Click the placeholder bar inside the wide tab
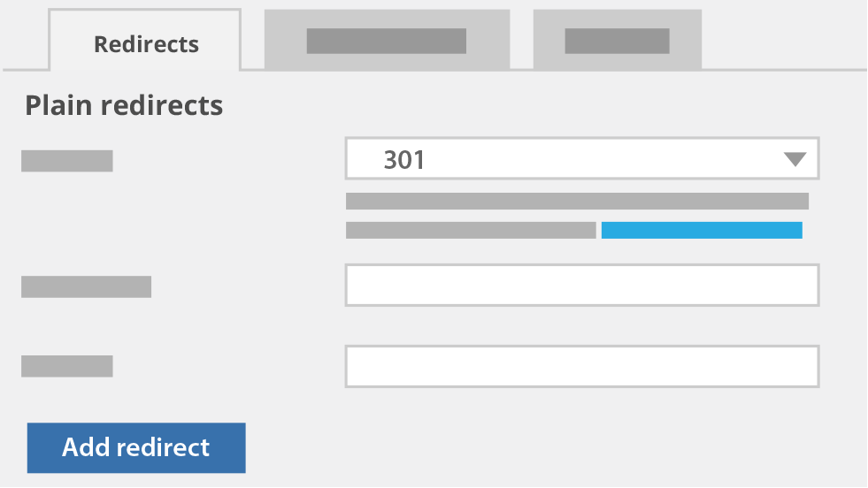The image size is (868, 488). (387, 41)
